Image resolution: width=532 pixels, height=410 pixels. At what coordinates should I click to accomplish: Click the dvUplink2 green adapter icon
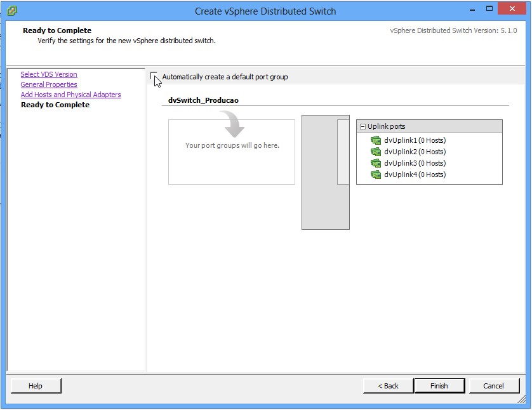(376, 152)
